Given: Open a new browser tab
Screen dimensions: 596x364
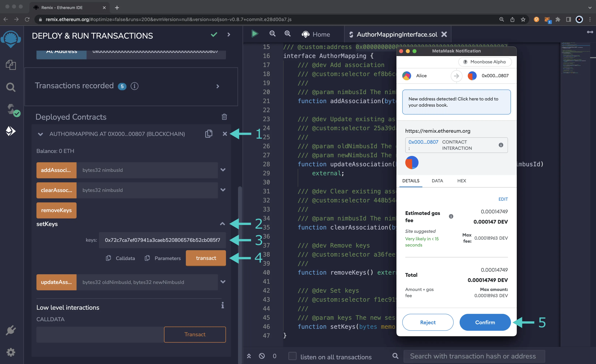Looking at the screenshot, I should coord(117,8).
